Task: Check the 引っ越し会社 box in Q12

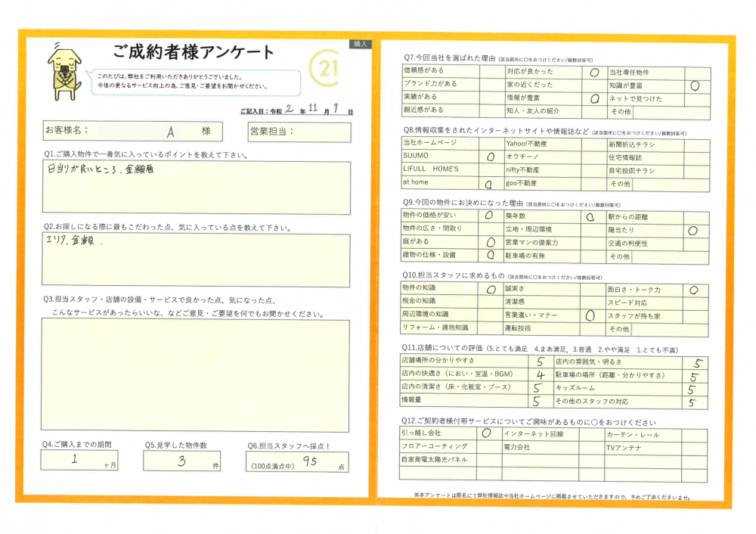Action: 488,434
